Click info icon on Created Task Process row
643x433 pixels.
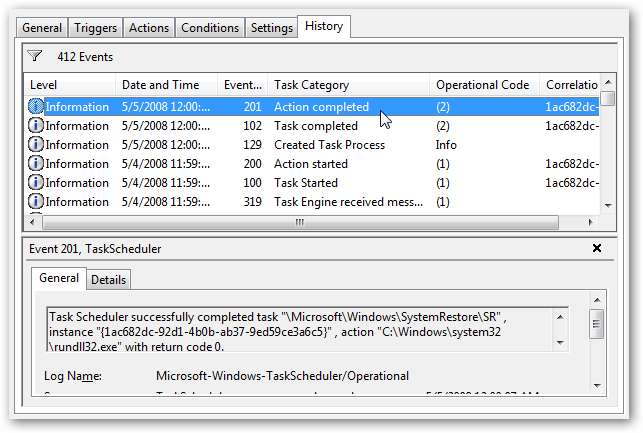(x=36, y=145)
